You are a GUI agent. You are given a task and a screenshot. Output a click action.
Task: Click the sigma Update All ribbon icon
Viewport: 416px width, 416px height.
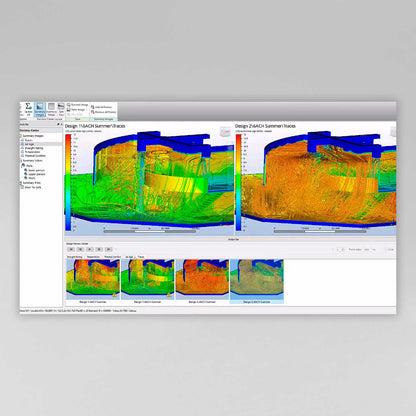click(x=28, y=110)
